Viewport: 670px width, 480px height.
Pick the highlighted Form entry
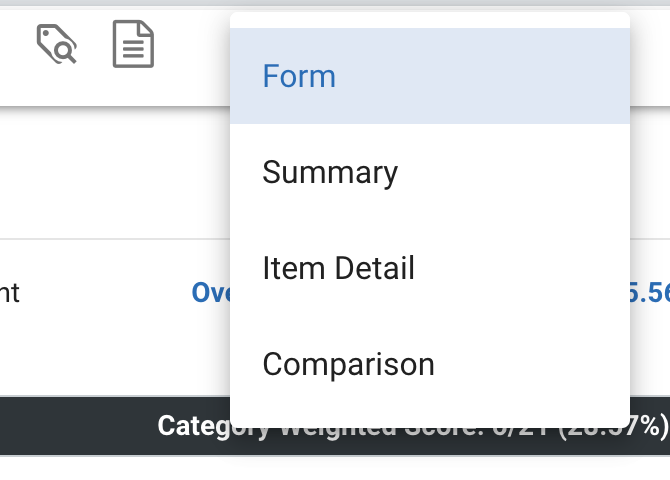coord(299,76)
